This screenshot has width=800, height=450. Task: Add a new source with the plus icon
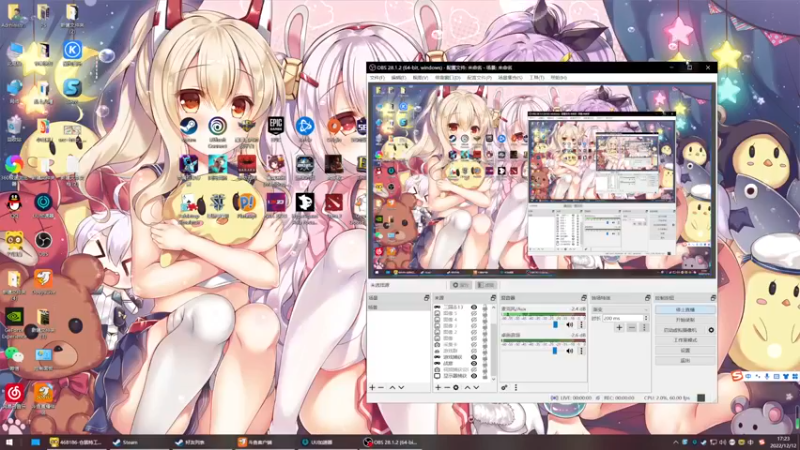438,388
